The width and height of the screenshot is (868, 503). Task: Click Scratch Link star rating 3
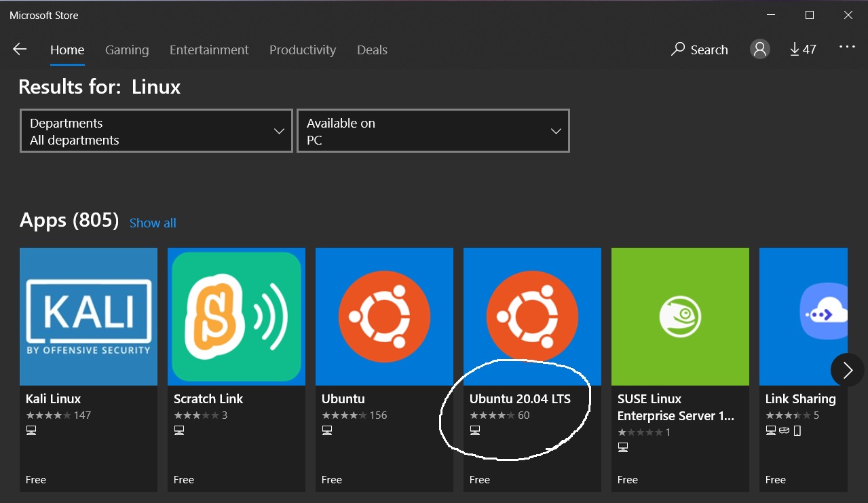coord(200,415)
